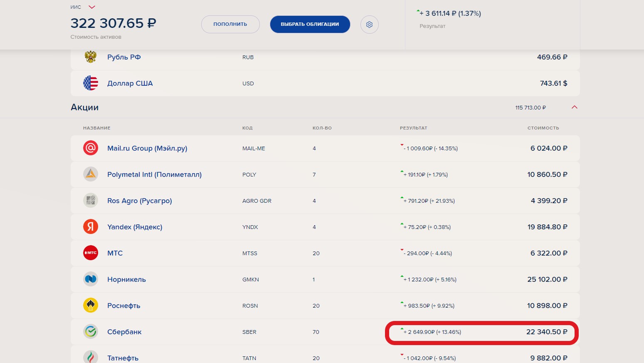Image resolution: width=644 pixels, height=363 pixels.
Task: Click the YNDX ticker code
Action: 250,227
